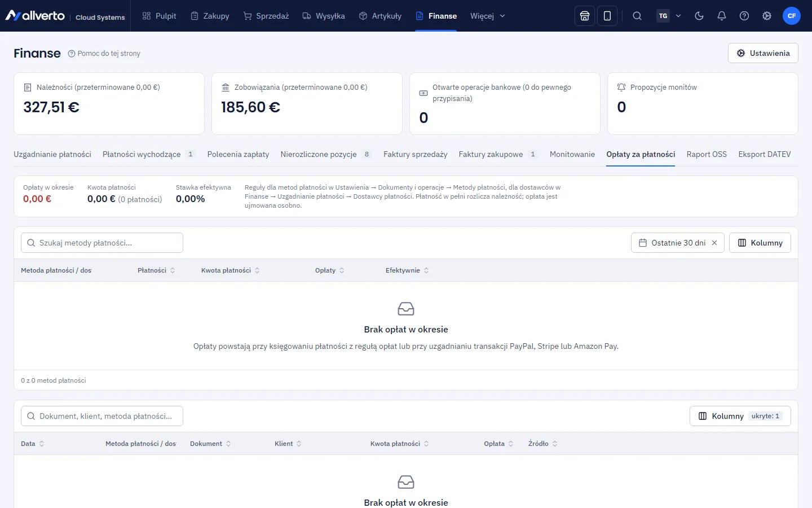The height and width of the screenshot is (508, 812).
Task: Open the search magnifier in top bar
Action: [x=637, y=16]
